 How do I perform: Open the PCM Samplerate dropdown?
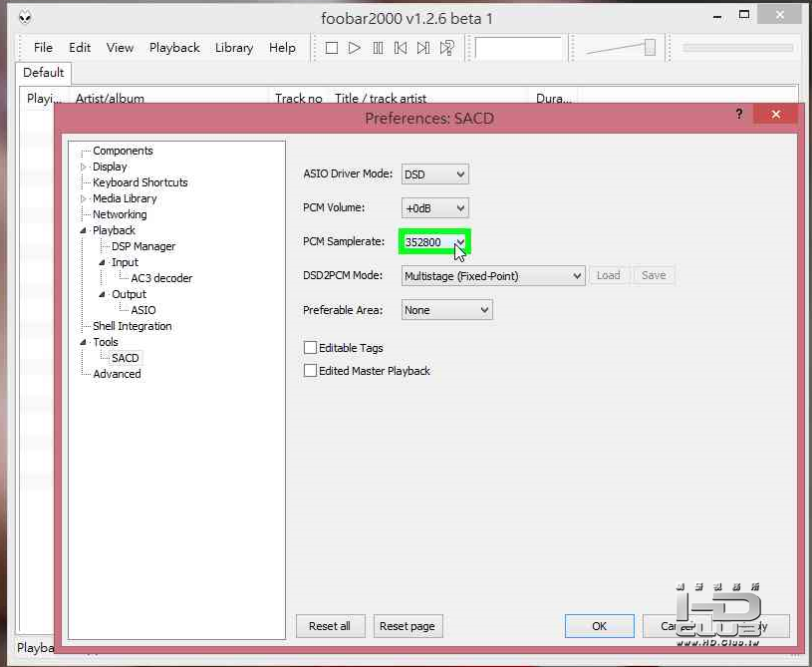[435, 242]
